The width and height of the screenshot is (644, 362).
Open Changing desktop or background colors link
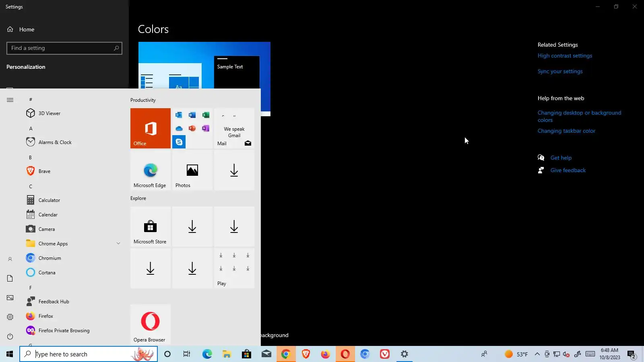coord(579,117)
